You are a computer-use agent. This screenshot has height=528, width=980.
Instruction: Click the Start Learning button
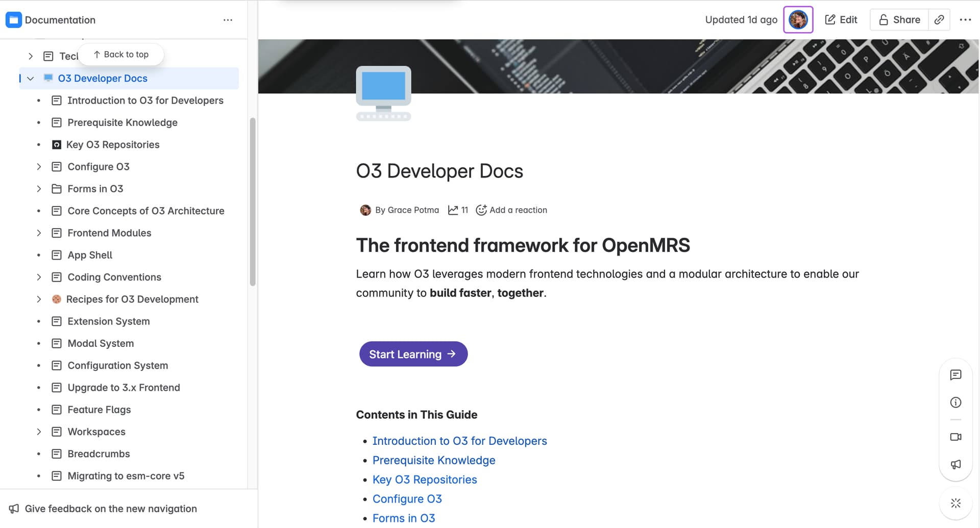point(413,354)
